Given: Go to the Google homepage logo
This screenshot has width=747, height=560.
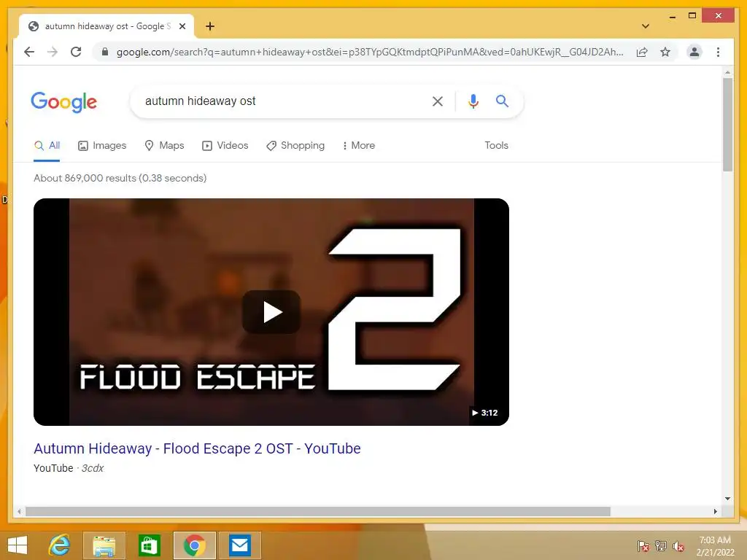Looking at the screenshot, I should click(x=64, y=101).
